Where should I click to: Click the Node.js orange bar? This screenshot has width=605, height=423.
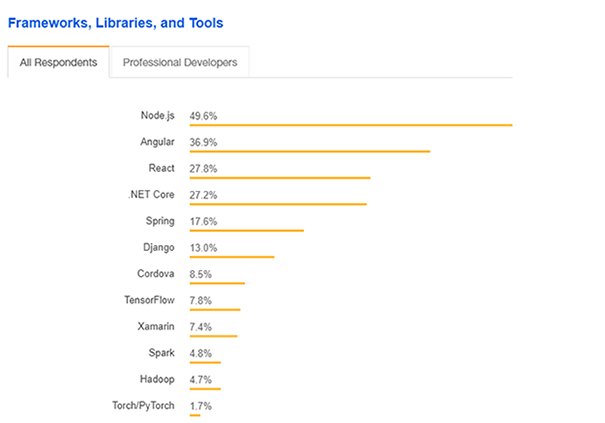pyautogui.click(x=351, y=125)
